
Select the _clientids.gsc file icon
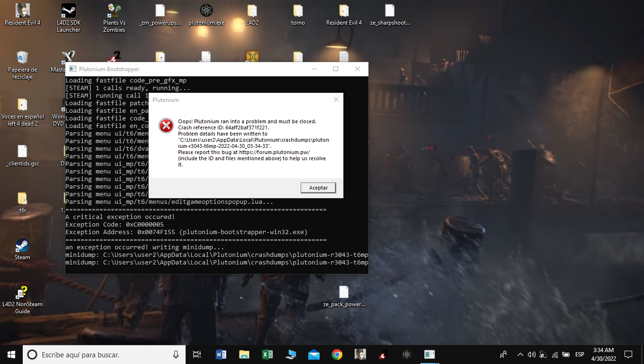[22, 156]
